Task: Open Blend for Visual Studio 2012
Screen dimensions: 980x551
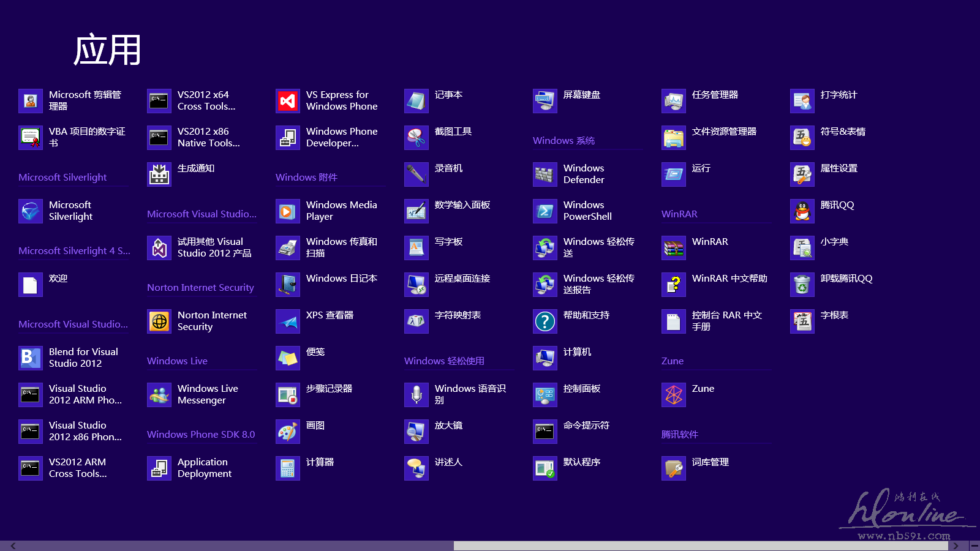Action: 31,358
